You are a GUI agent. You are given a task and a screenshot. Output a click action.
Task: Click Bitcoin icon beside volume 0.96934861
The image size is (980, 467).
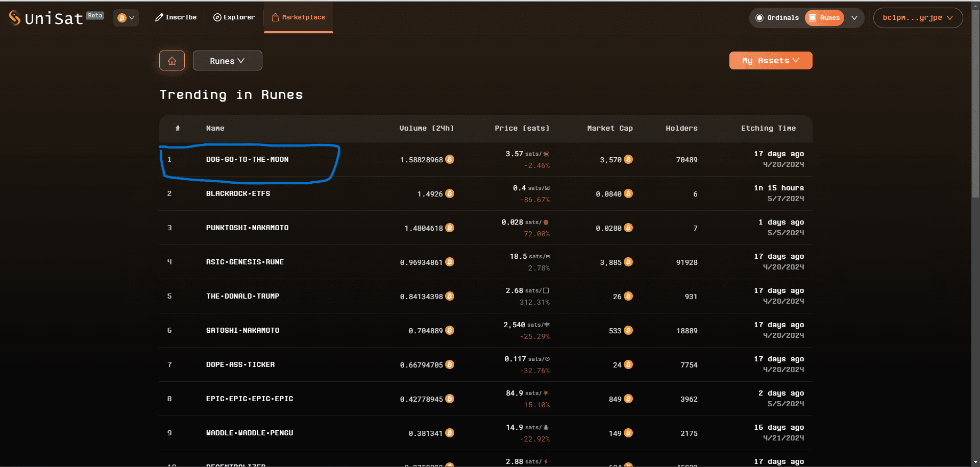450,262
